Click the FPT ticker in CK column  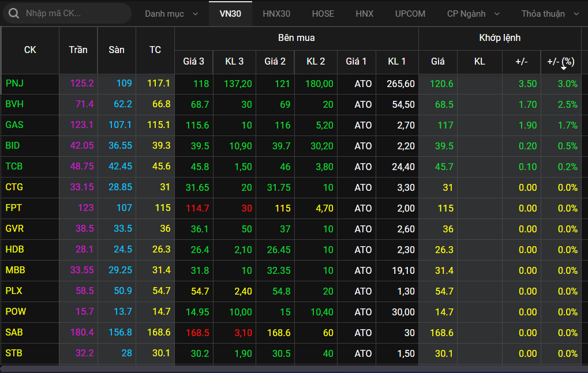tap(14, 208)
